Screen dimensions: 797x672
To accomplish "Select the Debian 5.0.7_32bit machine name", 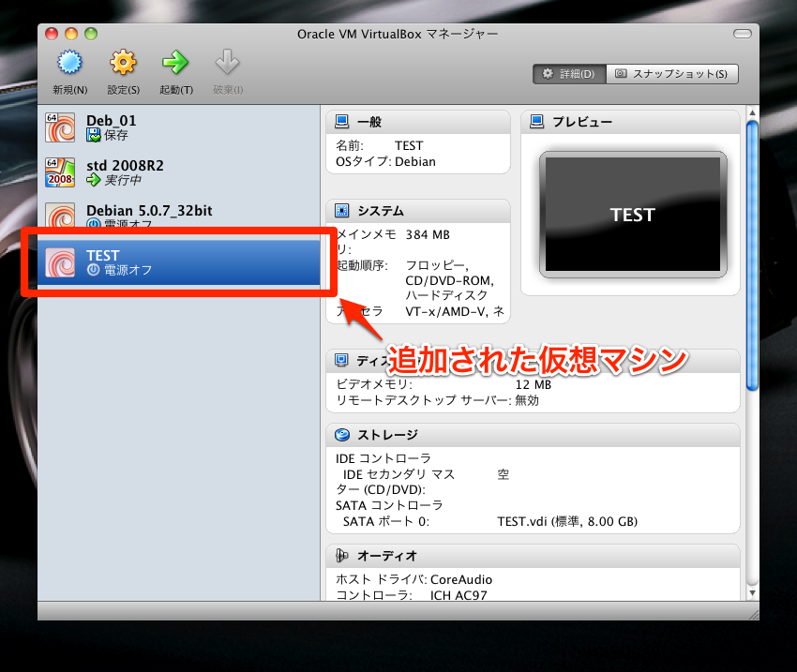I will coord(149,210).
